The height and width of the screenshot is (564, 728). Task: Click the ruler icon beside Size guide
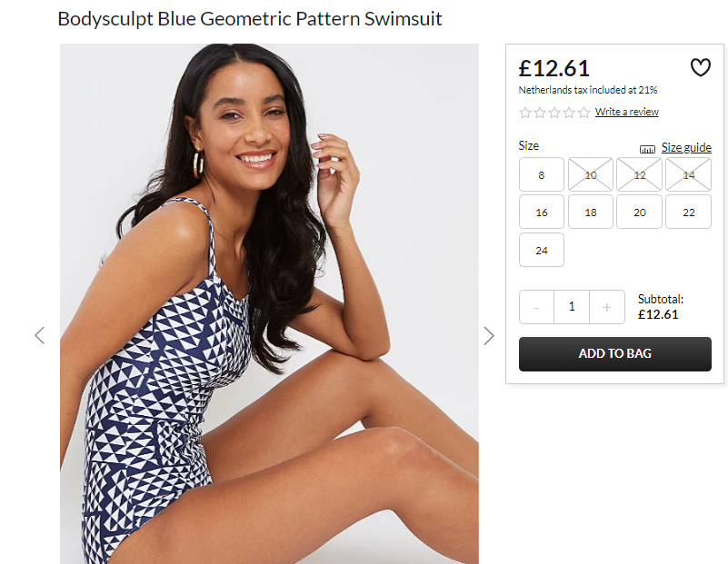[647, 149]
